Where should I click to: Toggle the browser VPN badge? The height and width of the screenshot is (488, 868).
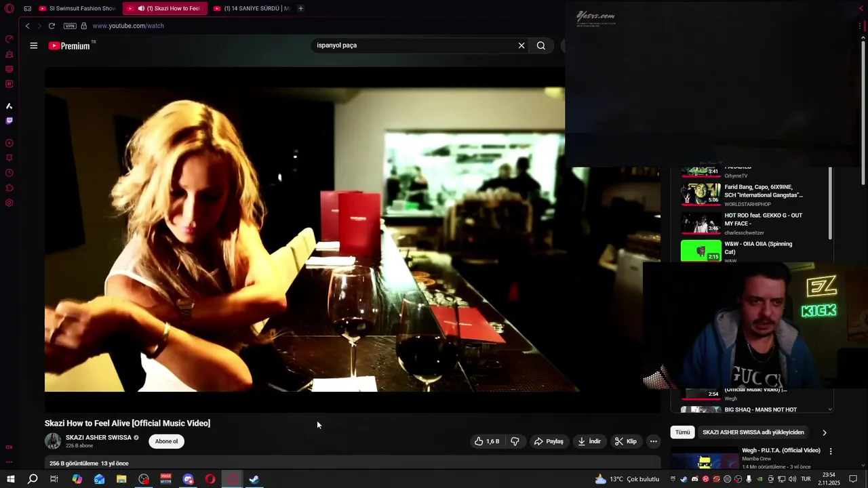pos(70,26)
